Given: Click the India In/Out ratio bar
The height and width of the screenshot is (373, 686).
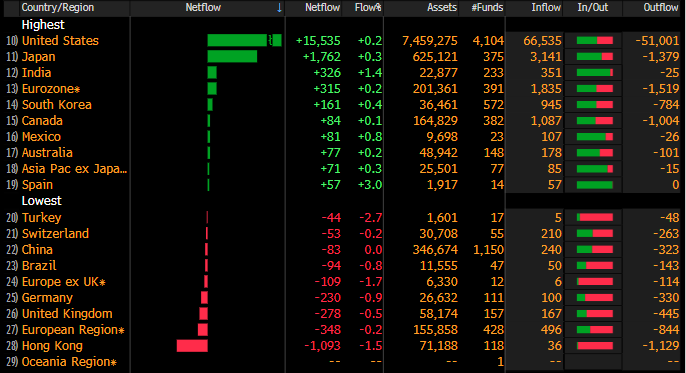Looking at the screenshot, I should (x=595, y=73).
